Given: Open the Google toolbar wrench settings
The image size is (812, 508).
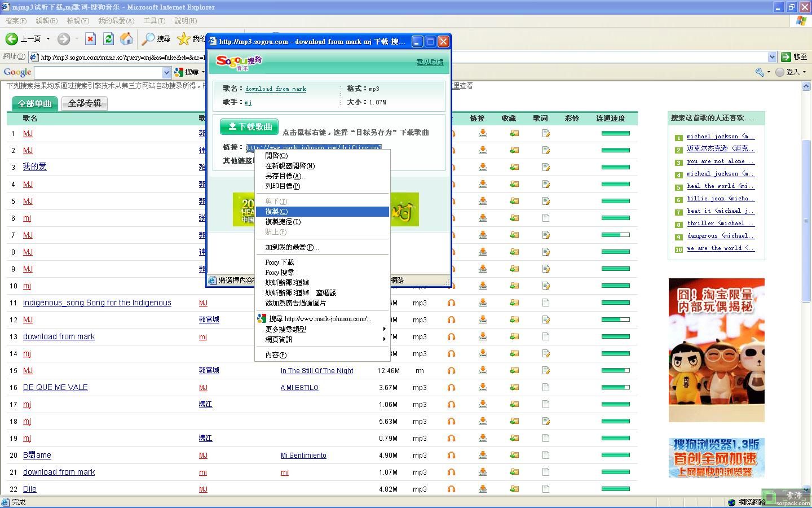Looking at the screenshot, I should (x=760, y=72).
